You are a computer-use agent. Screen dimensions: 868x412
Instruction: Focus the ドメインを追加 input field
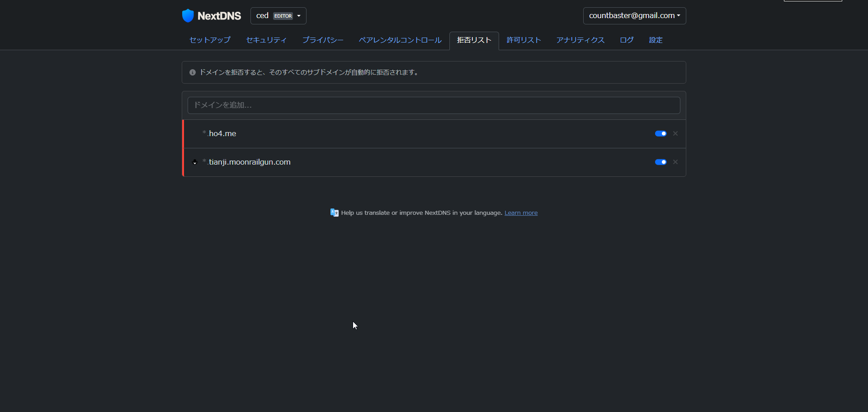click(434, 105)
